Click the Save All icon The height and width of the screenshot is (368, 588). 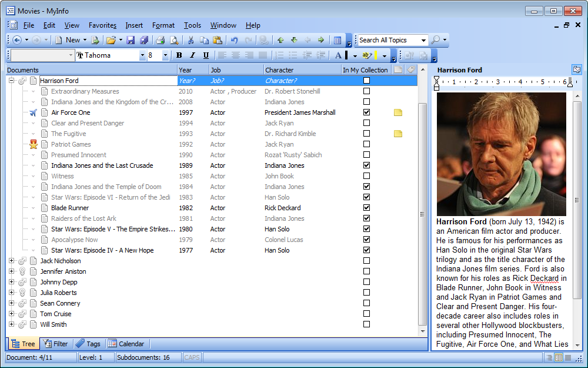tap(144, 40)
